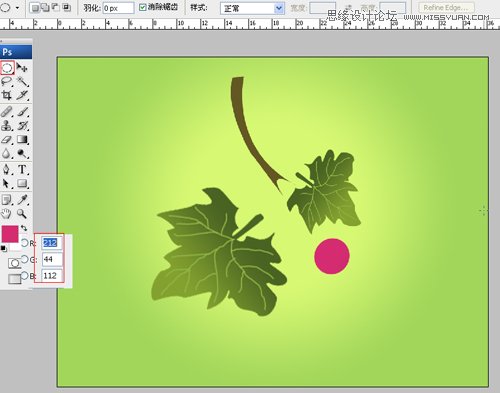Toggle Quick Mask mode
Viewport: 500px width, 393px height.
pyautogui.click(x=14, y=263)
